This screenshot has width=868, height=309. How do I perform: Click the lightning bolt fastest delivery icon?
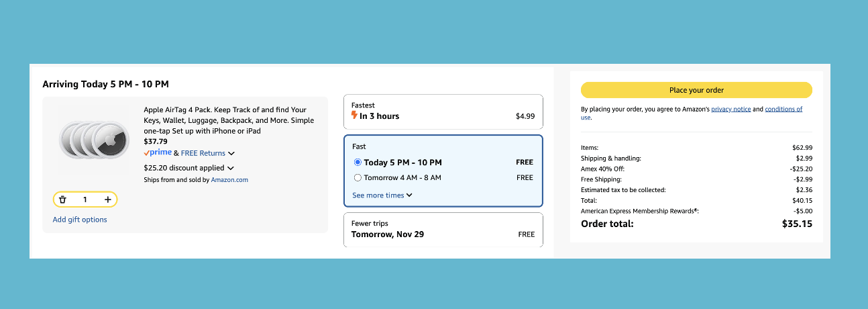point(355,116)
